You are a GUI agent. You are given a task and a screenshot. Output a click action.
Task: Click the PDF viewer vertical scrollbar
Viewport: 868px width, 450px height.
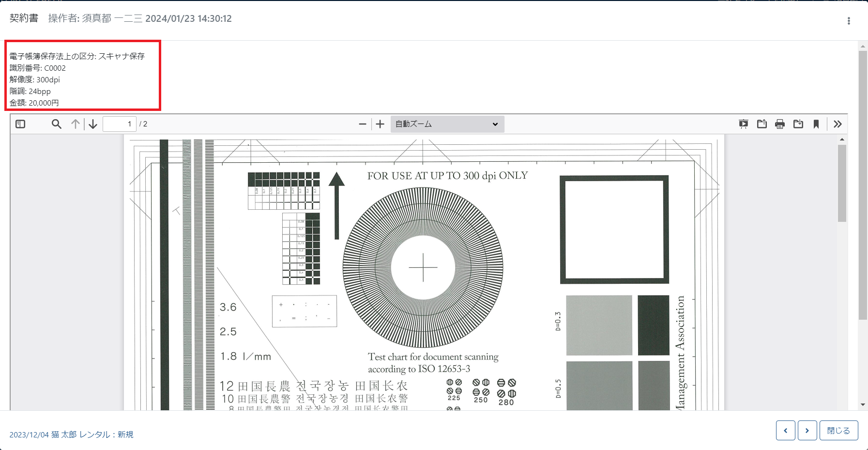pyautogui.click(x=842, y=184)
